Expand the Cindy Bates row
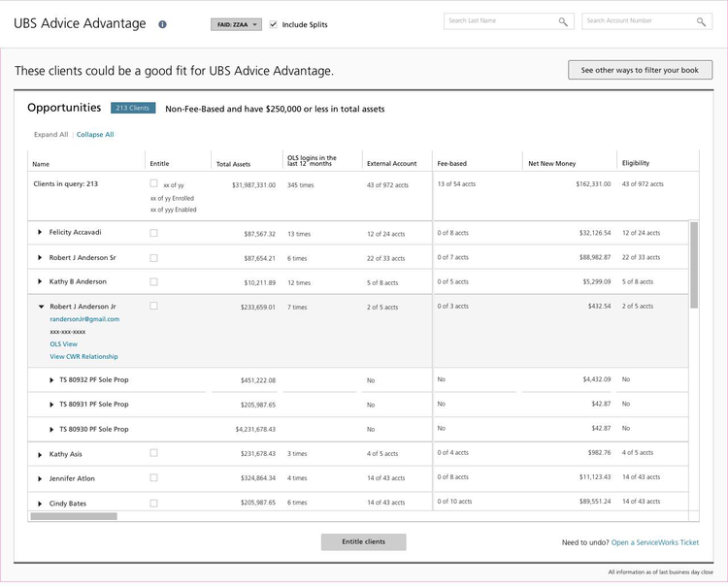This screenshot has width=728, height=587. click(x=40, y=504)
